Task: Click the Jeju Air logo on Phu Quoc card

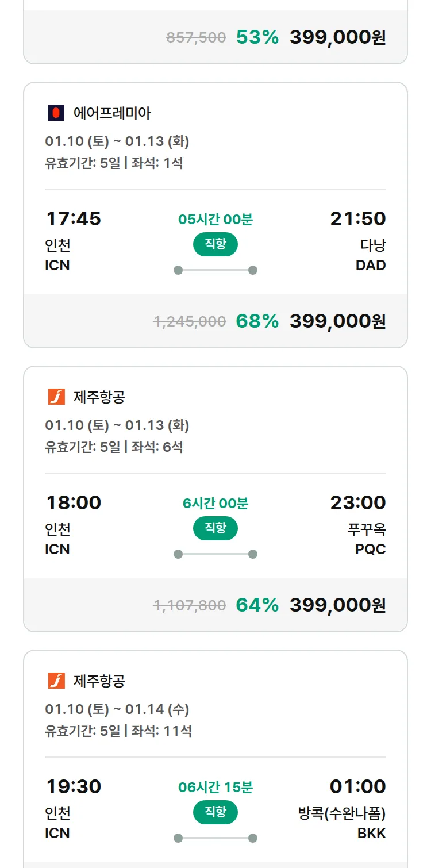Action: (56, 397)
